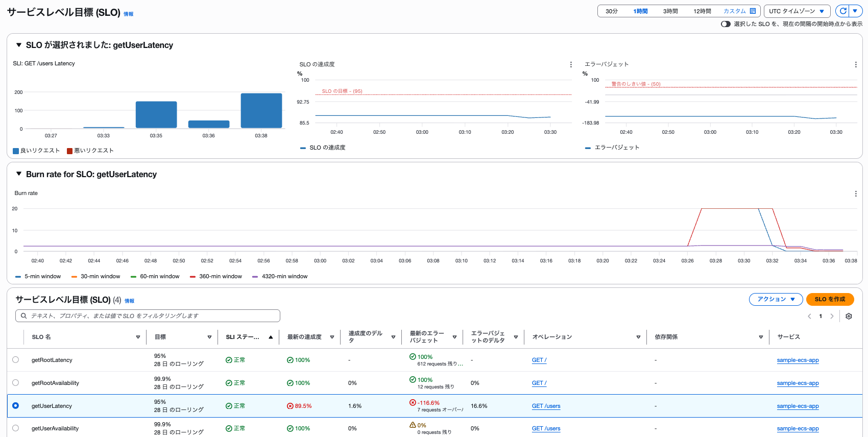Viewport: 868px width, 437px height.
Task: Open the Burn rate chart options menu
Action: click(x=856, y=194)
